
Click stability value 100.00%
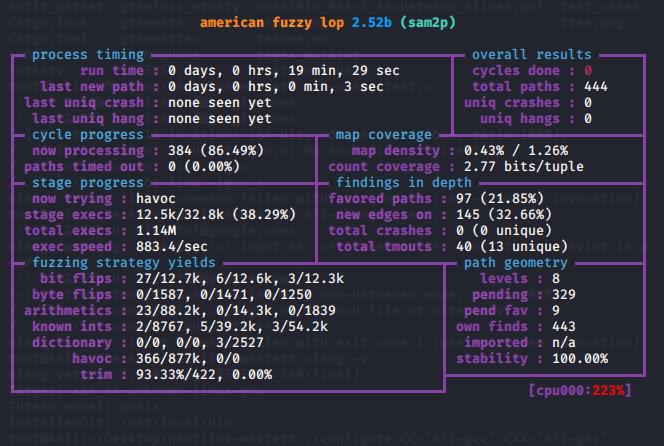[x=580, y=359]
